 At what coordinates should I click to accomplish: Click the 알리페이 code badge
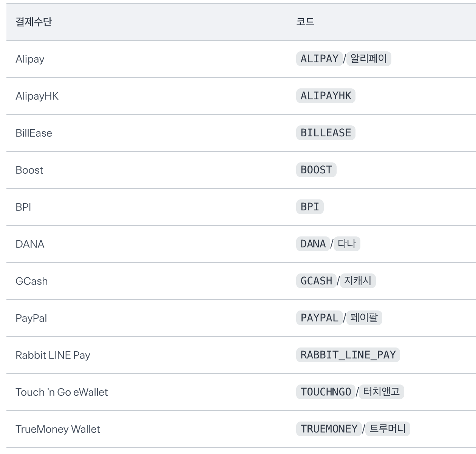click(x=368, y=59)
